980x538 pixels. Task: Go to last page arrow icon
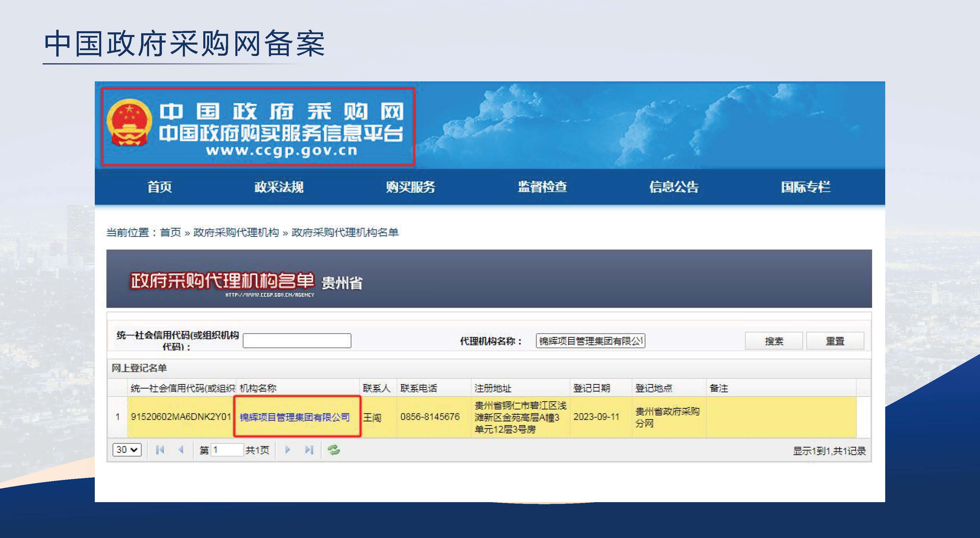pyautogui.click(x=309, y=450)
